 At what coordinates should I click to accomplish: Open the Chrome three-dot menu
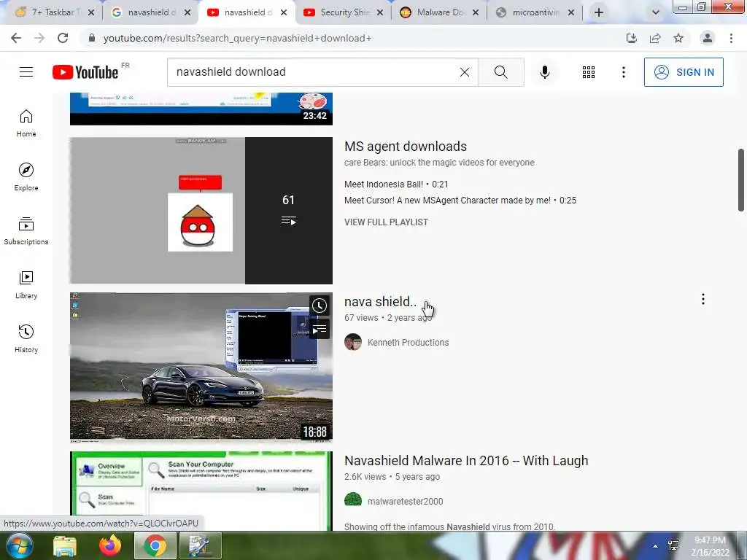pyautogui.click(x=731, y=38)
